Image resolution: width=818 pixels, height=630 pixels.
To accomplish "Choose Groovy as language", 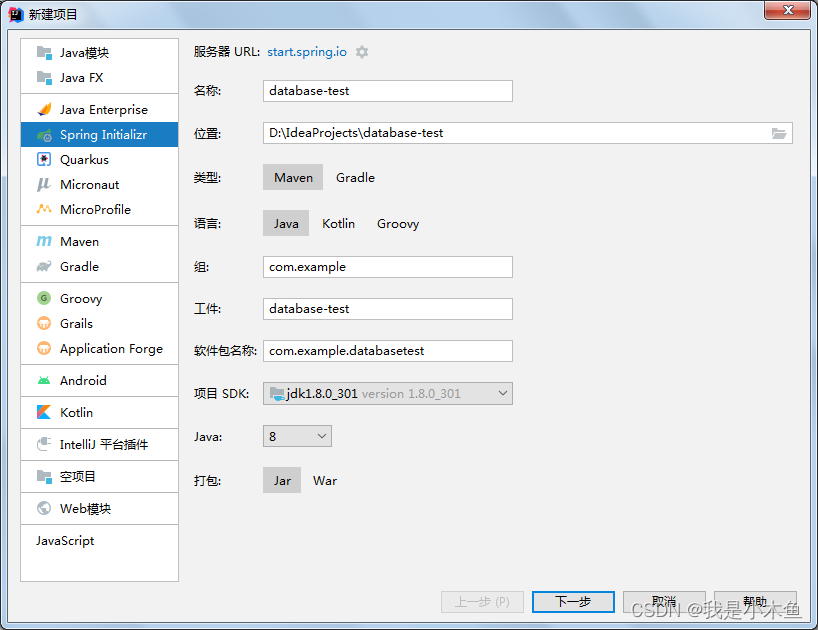I will click(x=398, y=223).
